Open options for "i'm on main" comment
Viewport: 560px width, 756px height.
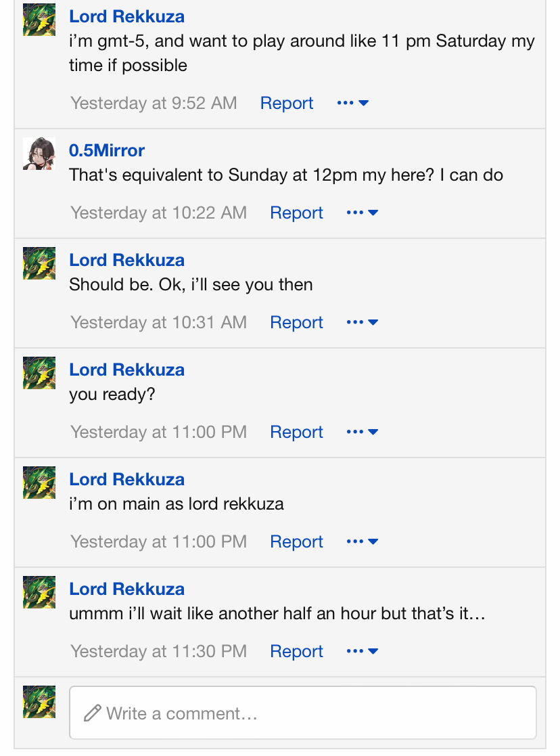click(362, 542)
